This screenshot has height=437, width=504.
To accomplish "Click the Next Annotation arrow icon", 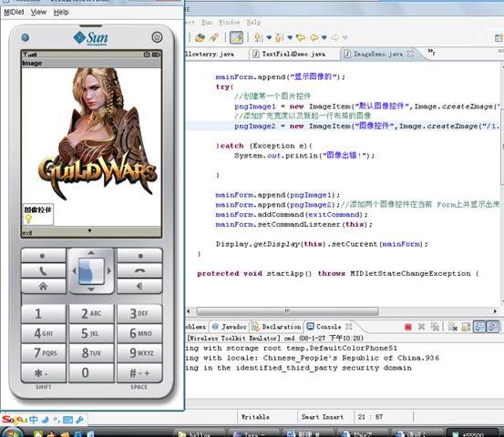I will [257, 37].
